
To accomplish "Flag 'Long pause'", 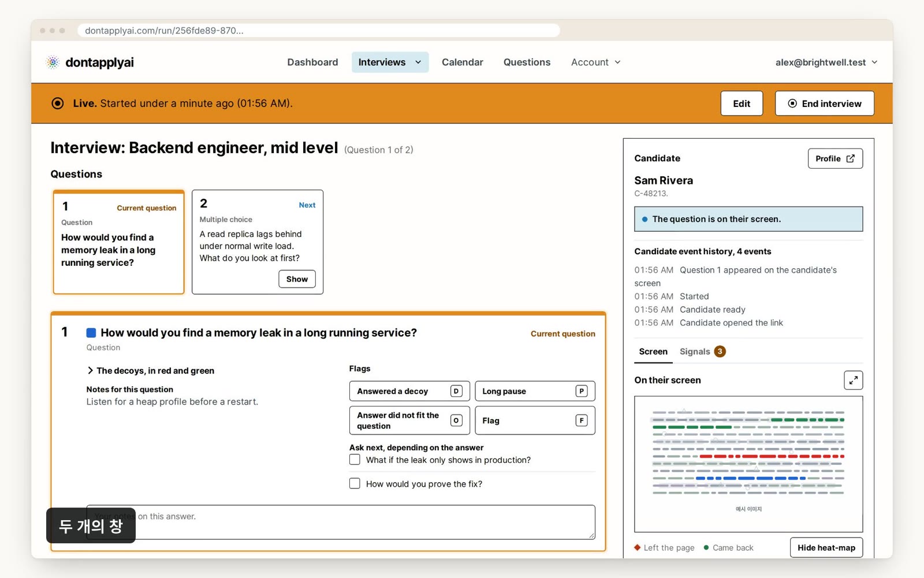I will [535, 391].
